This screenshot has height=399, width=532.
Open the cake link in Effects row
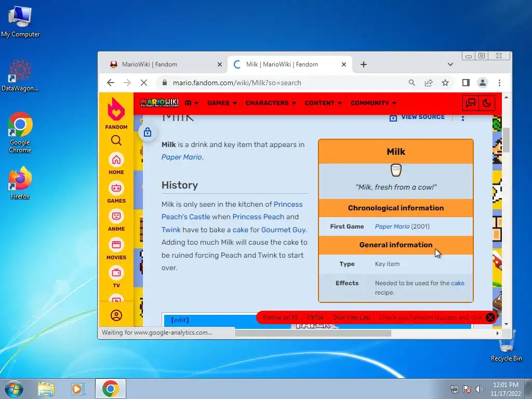tap(458, 283)
